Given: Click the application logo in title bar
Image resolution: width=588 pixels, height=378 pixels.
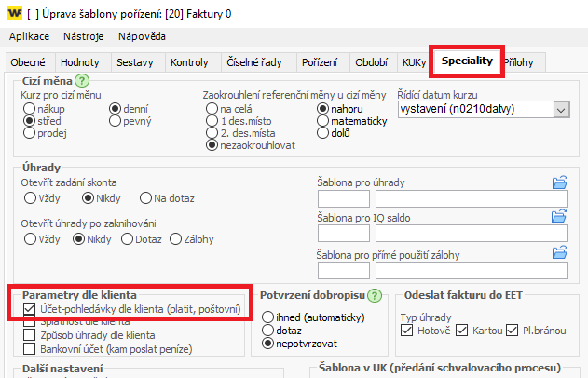Looking at the screenshot, I should (x=13, y=12).
